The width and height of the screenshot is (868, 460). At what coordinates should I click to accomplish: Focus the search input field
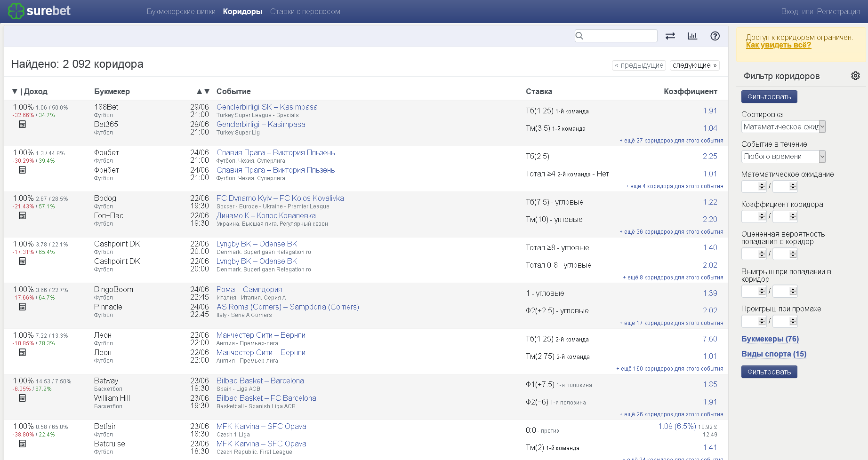[616, 36]
